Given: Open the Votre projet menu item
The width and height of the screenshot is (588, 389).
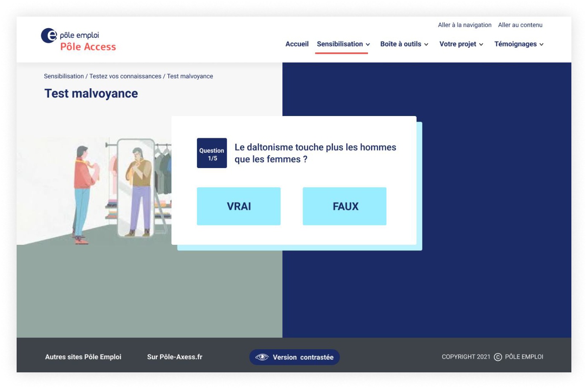Looking at the screenshot, I should [458, 44].
